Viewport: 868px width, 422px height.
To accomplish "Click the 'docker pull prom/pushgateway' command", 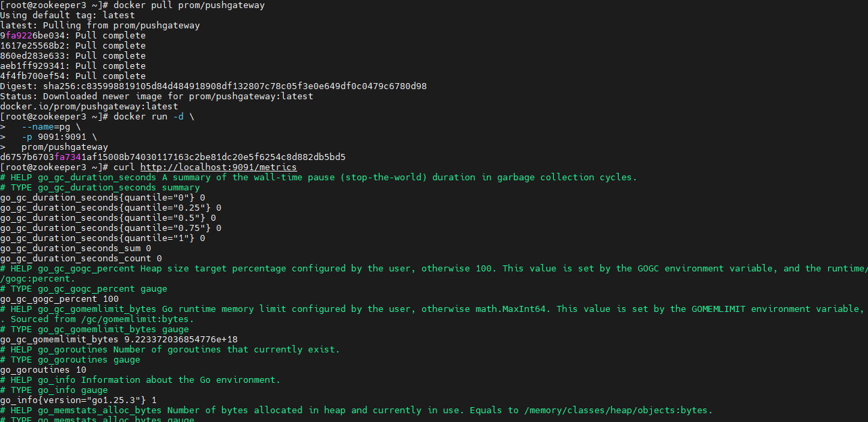I will [189, 5].
